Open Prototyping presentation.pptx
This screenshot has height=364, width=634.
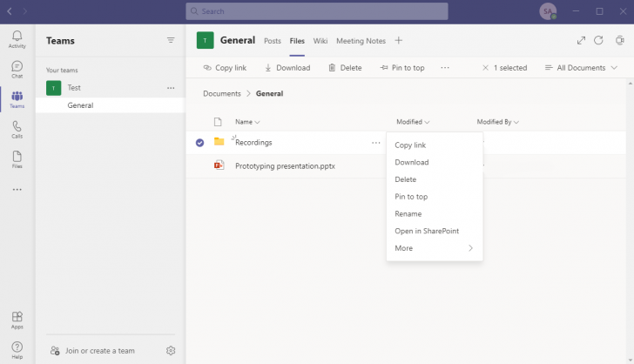click(285, 165)
